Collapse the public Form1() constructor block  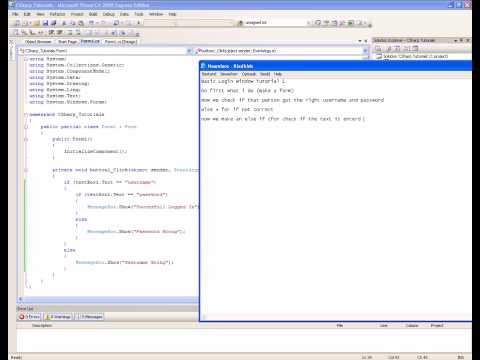(26, 139)
